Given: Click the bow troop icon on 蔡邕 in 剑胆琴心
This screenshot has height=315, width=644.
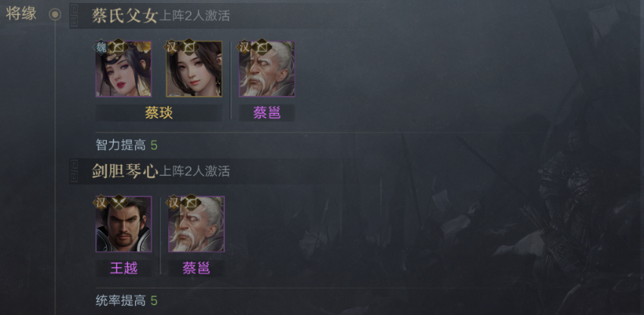Looking at the screenshot, I should (x=191, y=202).
